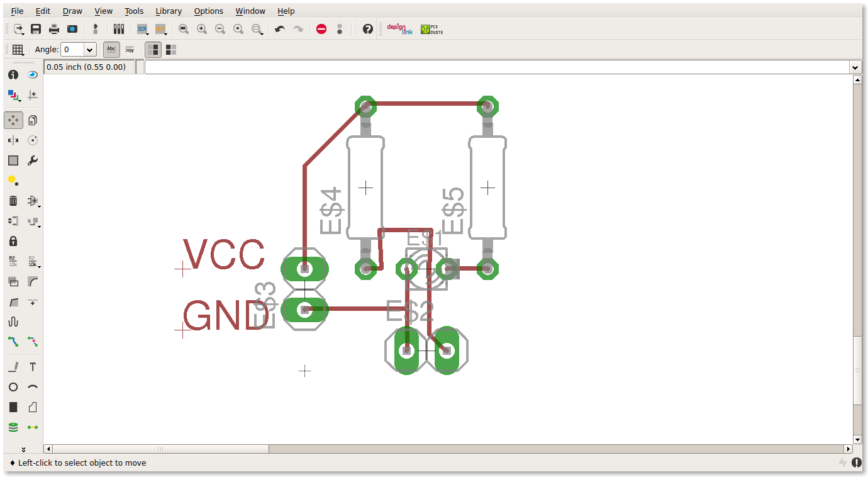The width and height of the screenshot is (868, 477).
Task: Switch to schematic via the toolbar icon
Action: (x=95, y=29)
